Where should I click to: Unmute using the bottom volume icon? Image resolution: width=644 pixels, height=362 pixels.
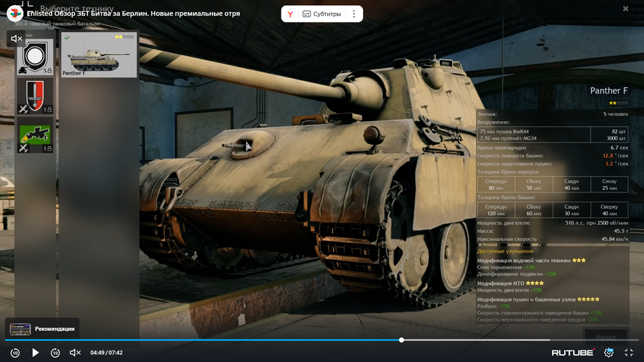[75, 353]
